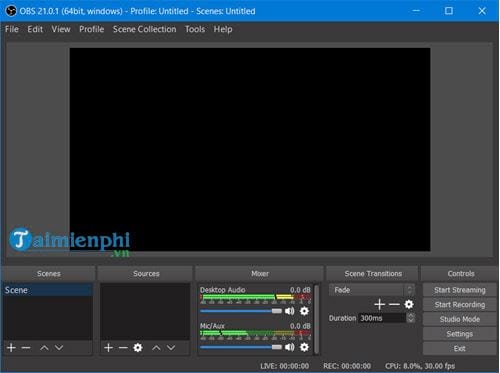Maximize the OBS window
Screen dimensions: 500x373
pyautogui.click(x=449, y=11)
